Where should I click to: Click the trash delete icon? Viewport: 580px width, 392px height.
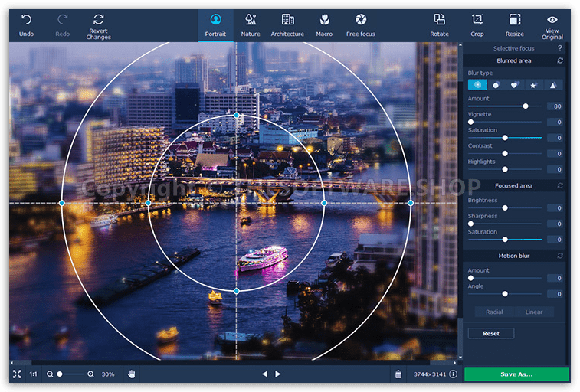398,374
